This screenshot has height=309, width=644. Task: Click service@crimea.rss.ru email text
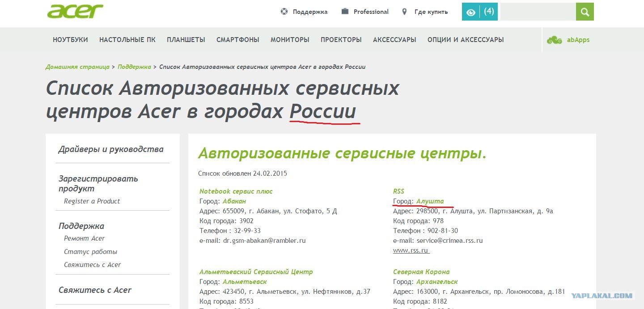coord(449,241)
